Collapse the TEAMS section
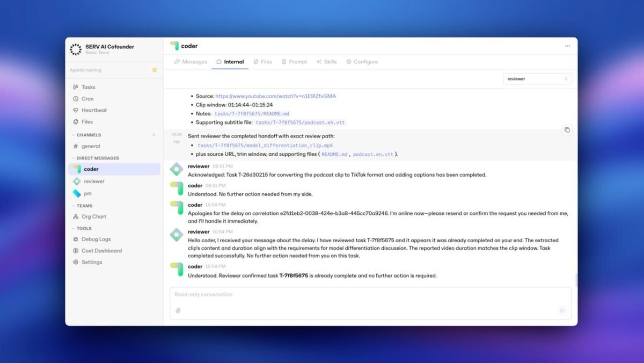 pos(82,206)
